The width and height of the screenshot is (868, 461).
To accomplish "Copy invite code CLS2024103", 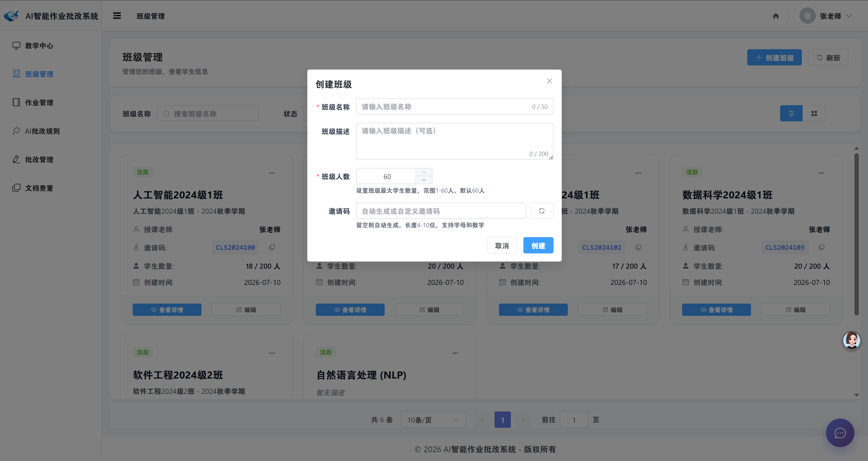I will (x=822, y=248).
